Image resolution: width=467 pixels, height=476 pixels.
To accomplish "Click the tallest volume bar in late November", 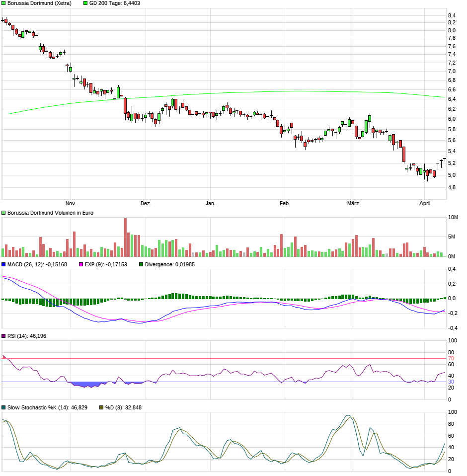I will click(125, 238).
